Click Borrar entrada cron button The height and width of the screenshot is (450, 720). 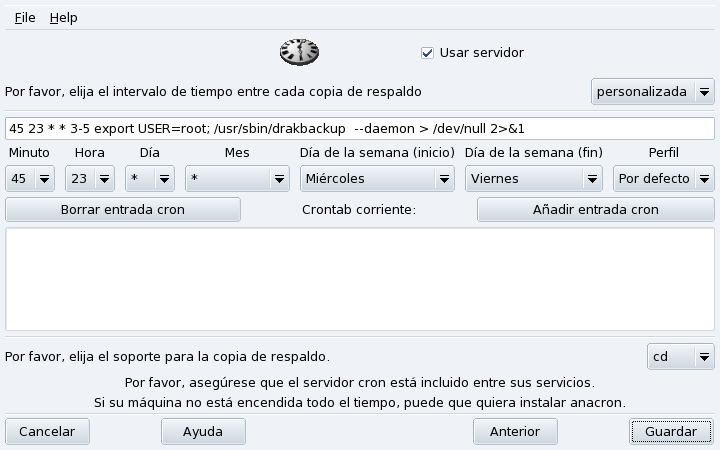click(x=123, y=210)
